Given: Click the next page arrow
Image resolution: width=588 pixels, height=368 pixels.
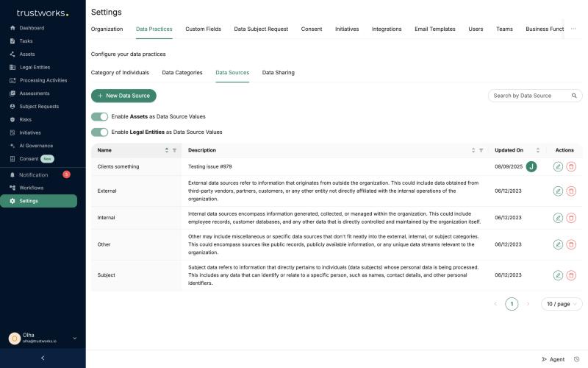Looking at the screenshot, I should coord(528,304).
